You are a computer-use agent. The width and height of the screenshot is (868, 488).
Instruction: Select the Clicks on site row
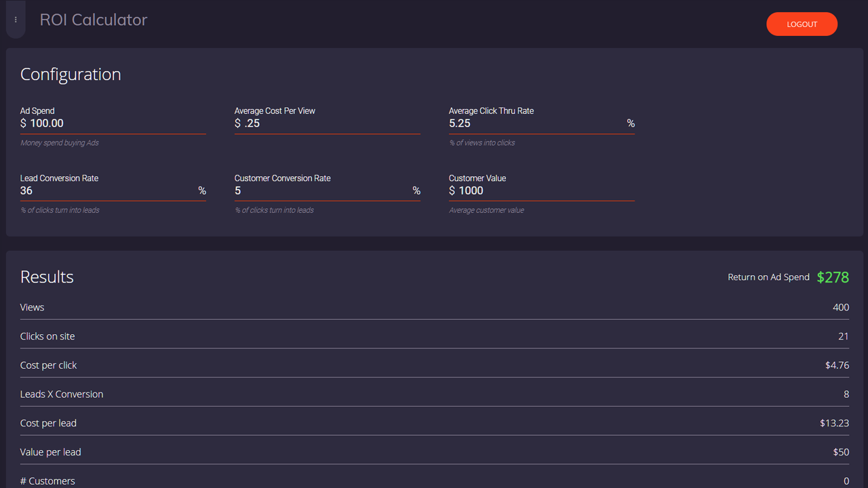[x=434, y=337]
